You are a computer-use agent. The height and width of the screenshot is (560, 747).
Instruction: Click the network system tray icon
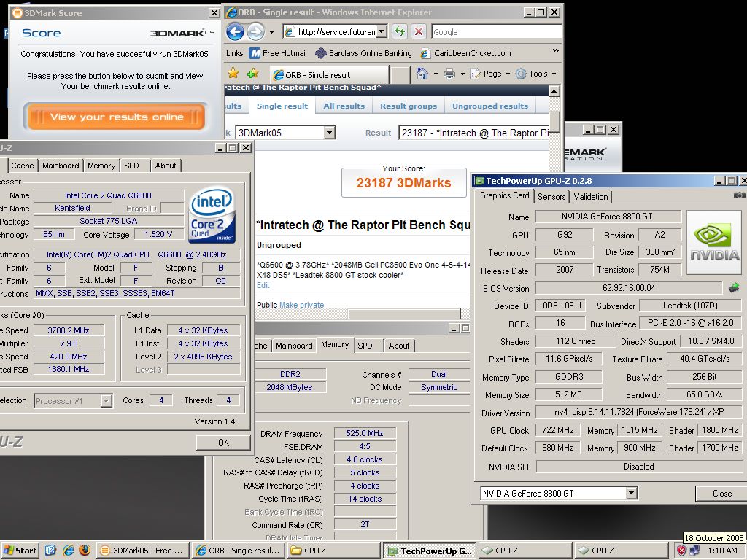pos(694,551)
